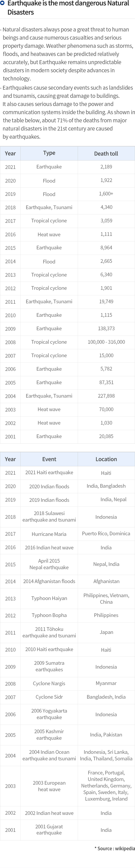Click the 2004 Earthquake, Tsunami type cell
This screenshot has height=868, width=135.
pyautogui.click(x=49, y=396)
